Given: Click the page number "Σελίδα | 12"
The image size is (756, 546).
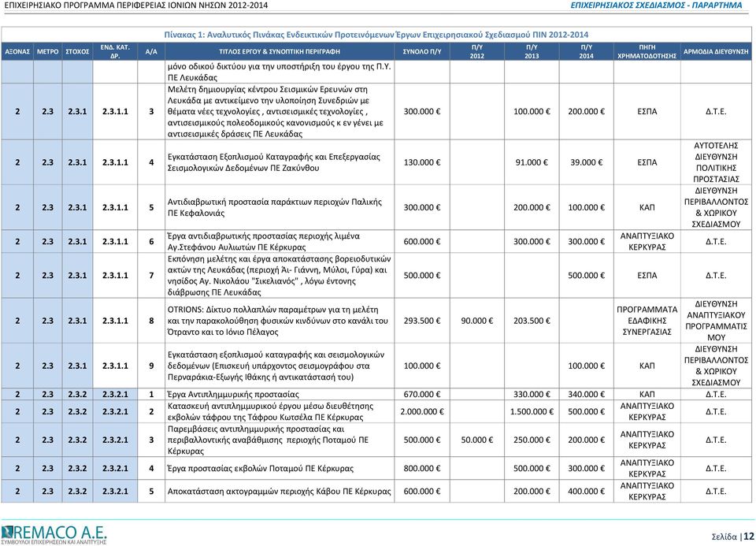Looking at the screenshot, I should coord(732,537).
